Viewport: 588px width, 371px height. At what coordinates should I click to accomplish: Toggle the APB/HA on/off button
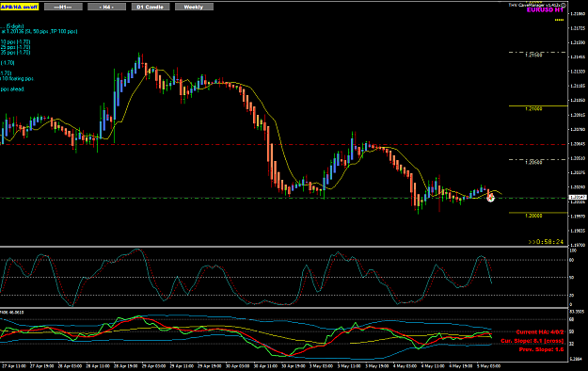coord(19,7)
